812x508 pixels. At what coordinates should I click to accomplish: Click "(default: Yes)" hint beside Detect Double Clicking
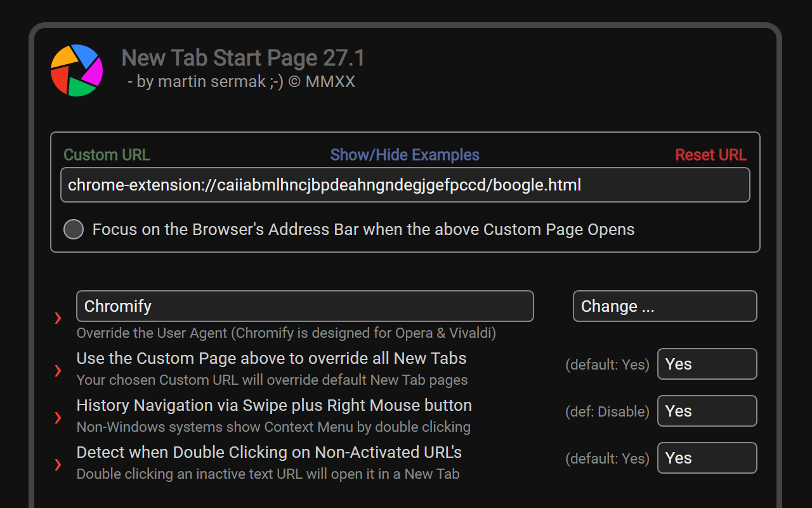[x=607, y=458]
